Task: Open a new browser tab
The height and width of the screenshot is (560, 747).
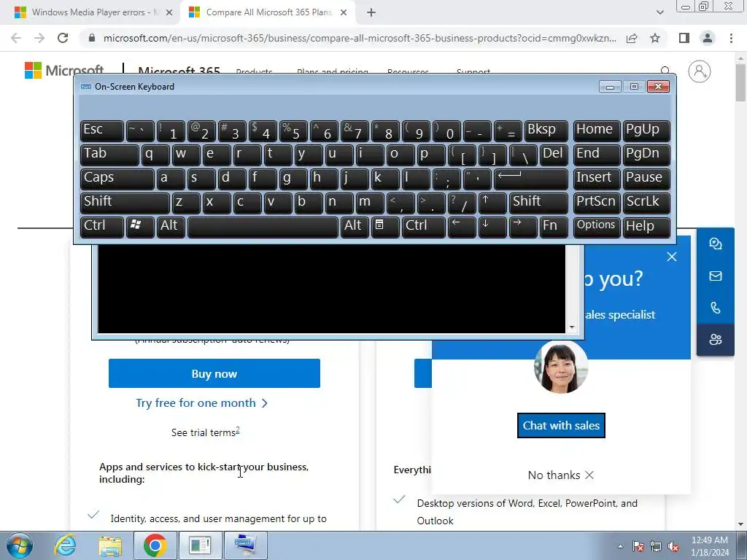Action: pos(371,13)
